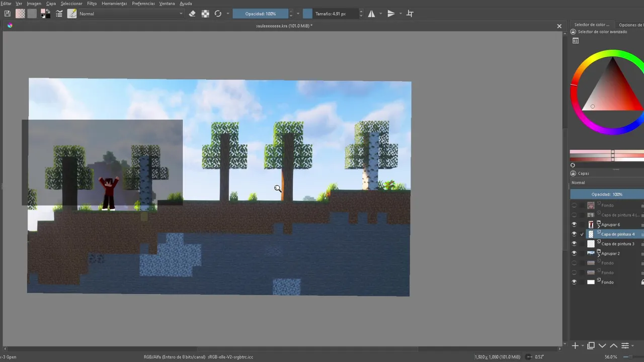The image size is (644, 362).
Task: Move layer up with up chevron icon
Action: click(613, 345)
